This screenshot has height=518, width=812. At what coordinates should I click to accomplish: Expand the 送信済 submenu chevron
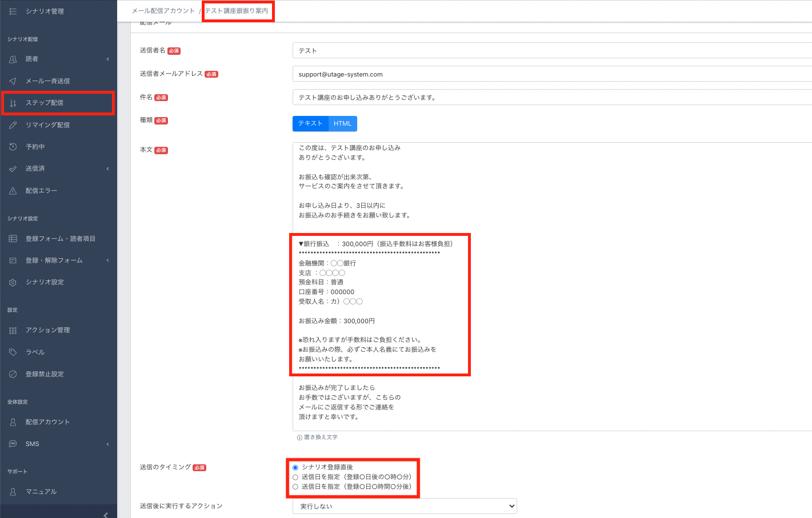click(107, 168)
